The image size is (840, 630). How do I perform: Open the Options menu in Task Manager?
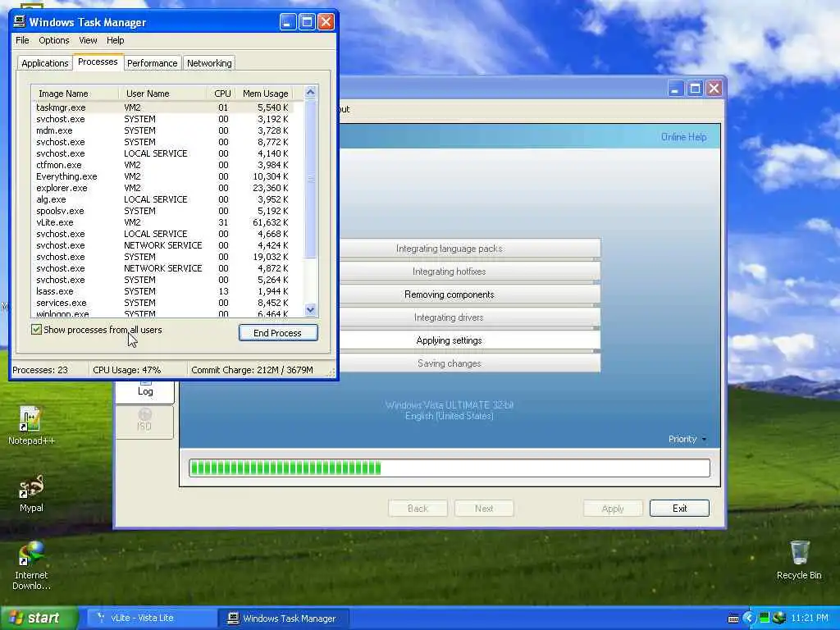click(x=53, y=40)
